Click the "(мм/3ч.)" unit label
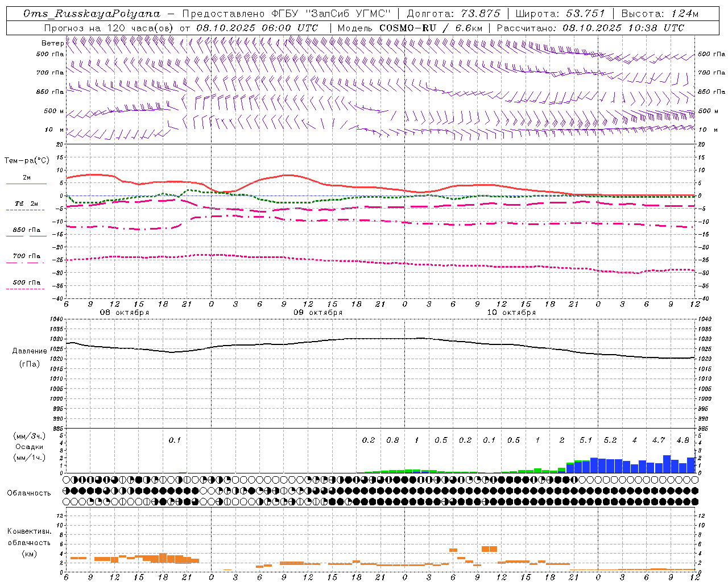 [30, 436]
